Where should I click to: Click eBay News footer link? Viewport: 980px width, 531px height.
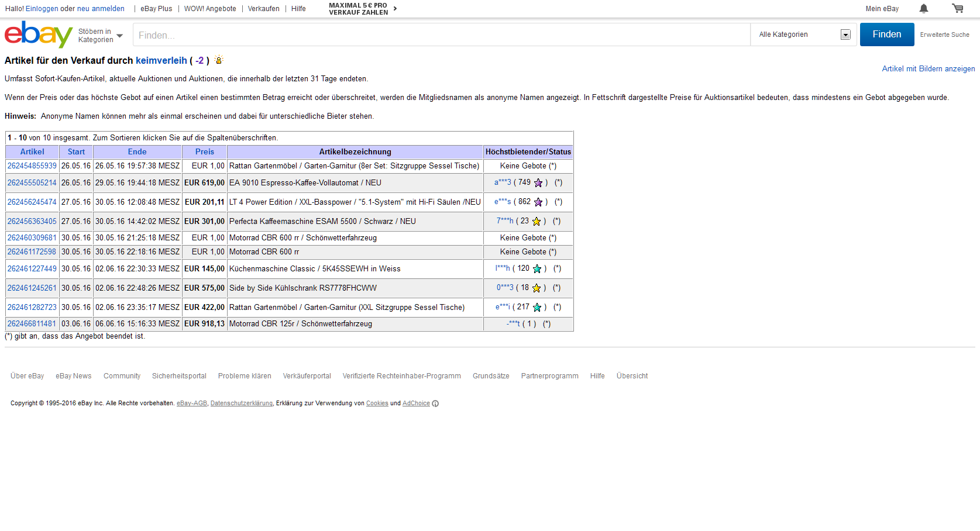pos(74,376)
